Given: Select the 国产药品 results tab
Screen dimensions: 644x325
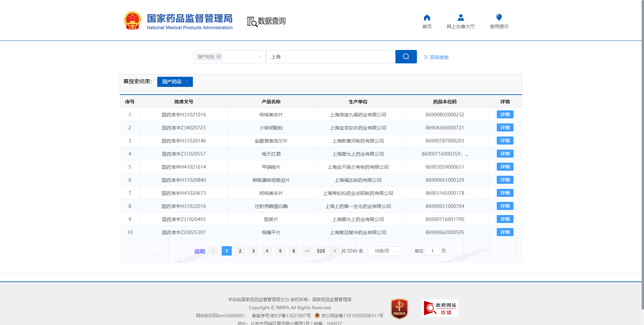Looking at the screenshot, I should [172, 82].
